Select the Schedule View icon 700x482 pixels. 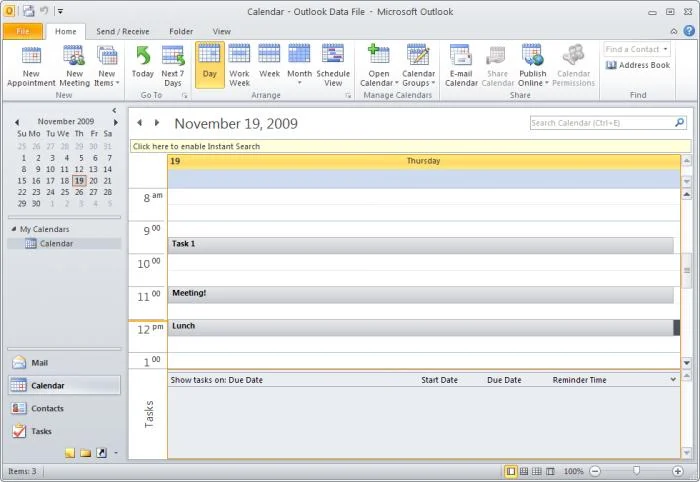[x=333, y=56]
